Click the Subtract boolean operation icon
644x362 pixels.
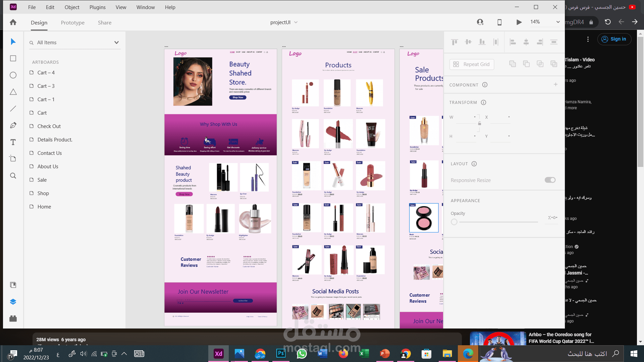526,64
